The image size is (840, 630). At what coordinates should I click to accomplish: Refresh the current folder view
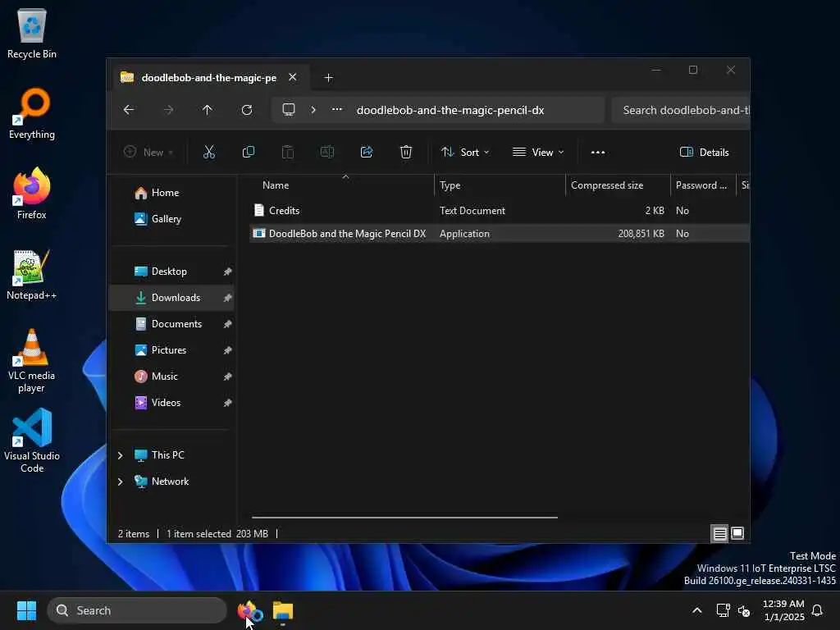[x=246, y=110]
